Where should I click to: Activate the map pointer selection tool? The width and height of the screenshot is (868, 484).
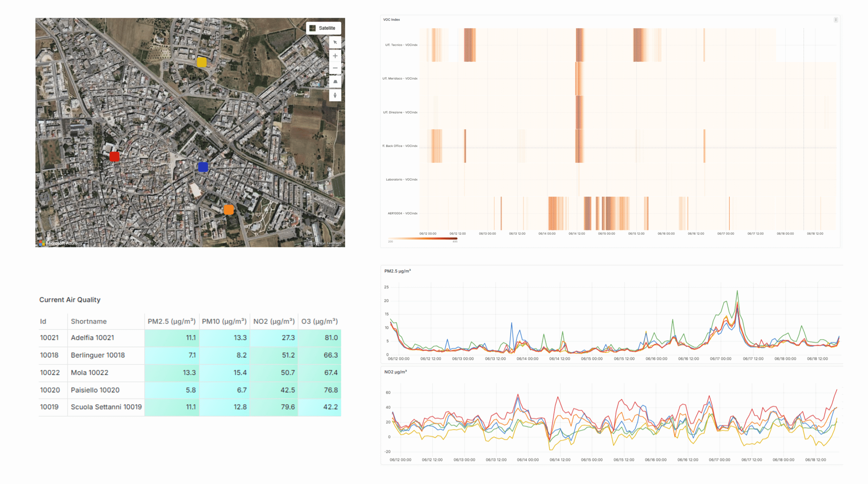coord(335,42)
